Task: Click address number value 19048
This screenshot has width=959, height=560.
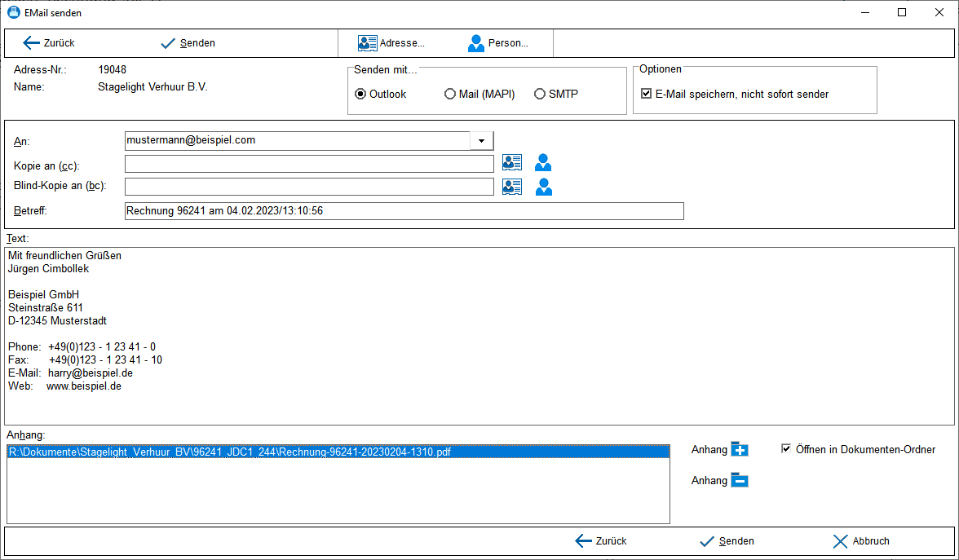Action: click(112, 70)
